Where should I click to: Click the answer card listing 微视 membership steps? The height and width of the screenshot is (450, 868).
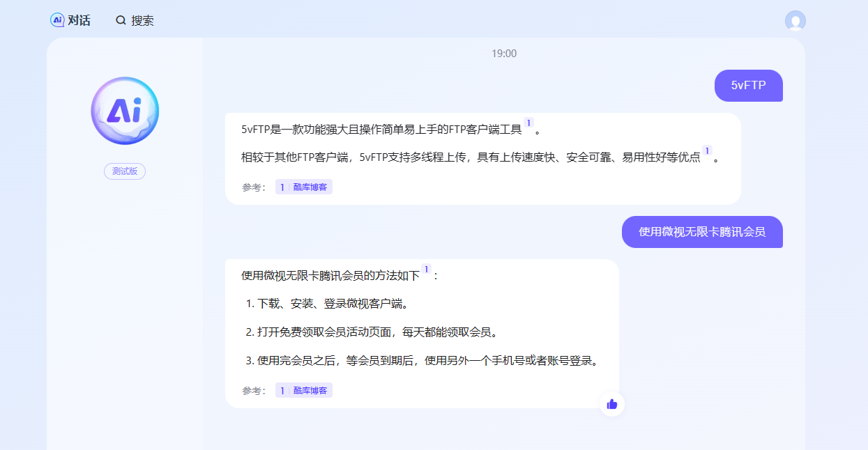421,332
